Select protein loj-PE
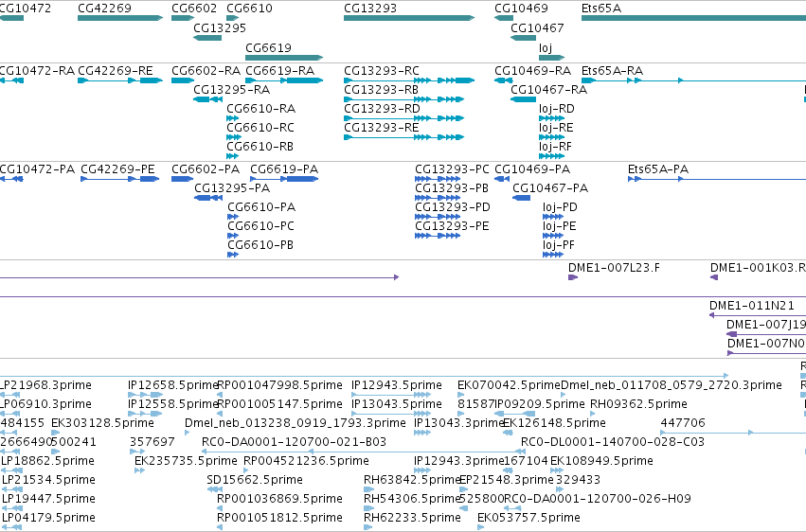The image size is (806, 532). 559,226
